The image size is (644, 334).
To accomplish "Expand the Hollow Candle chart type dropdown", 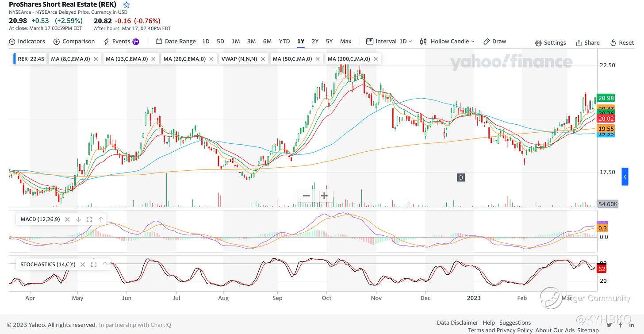I will (x=447, y=41).
